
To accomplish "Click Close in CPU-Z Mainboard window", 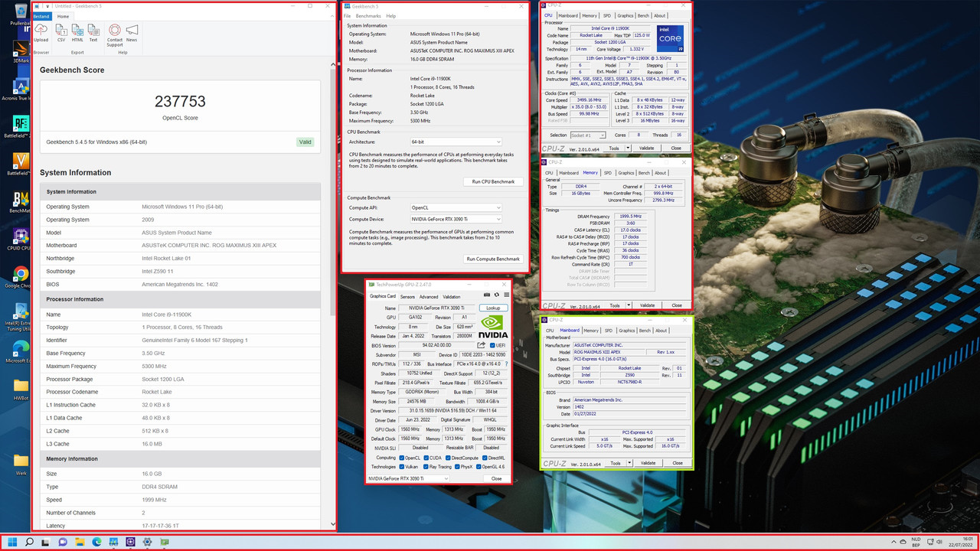I will point(677,462).
